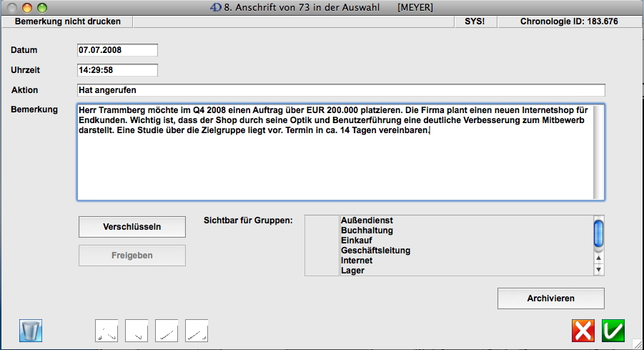This screenshot has height=350, width=644.
Task: Toggle visibility for group Außendienst
Action: [x=322, y=221]
